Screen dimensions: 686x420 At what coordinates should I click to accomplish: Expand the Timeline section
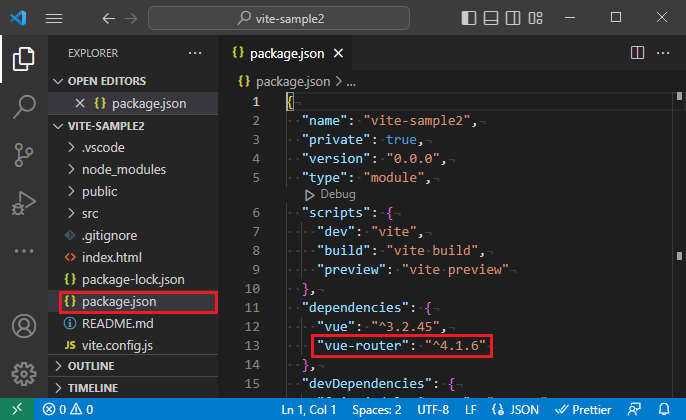[133, 388]
